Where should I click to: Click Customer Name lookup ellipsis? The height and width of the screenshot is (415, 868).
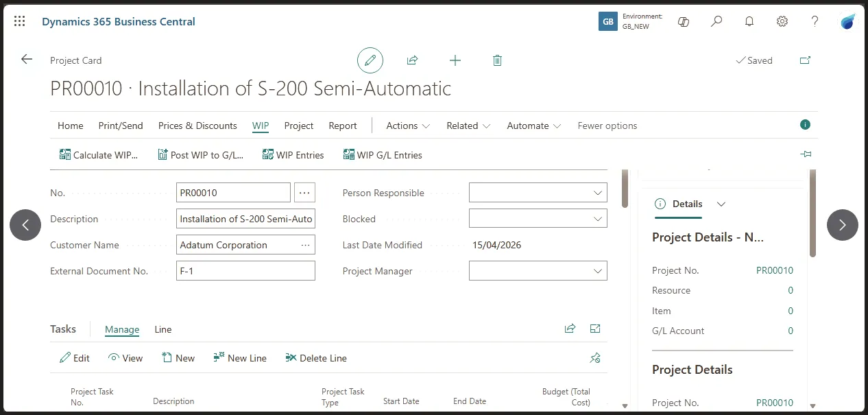point(306,245)
